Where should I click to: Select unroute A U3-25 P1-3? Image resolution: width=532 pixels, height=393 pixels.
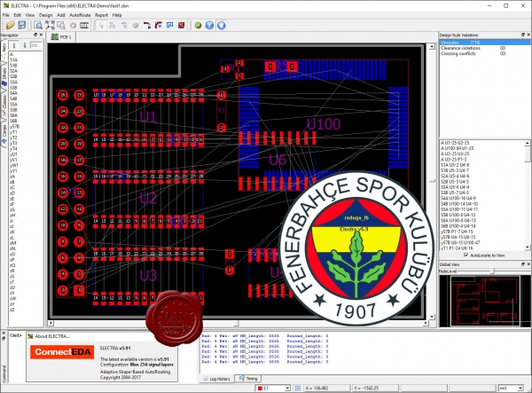[454, 159]
